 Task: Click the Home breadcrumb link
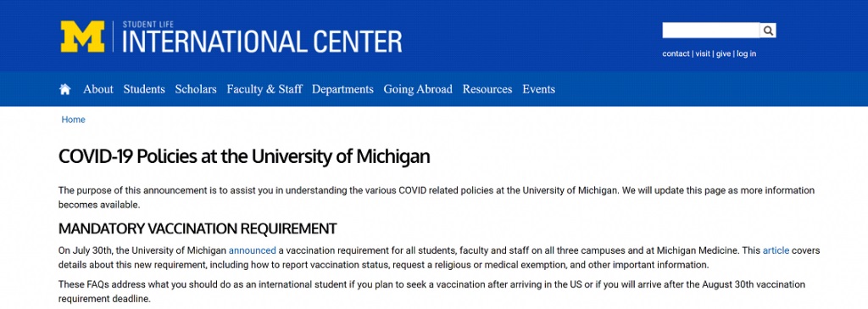[73, 120]
